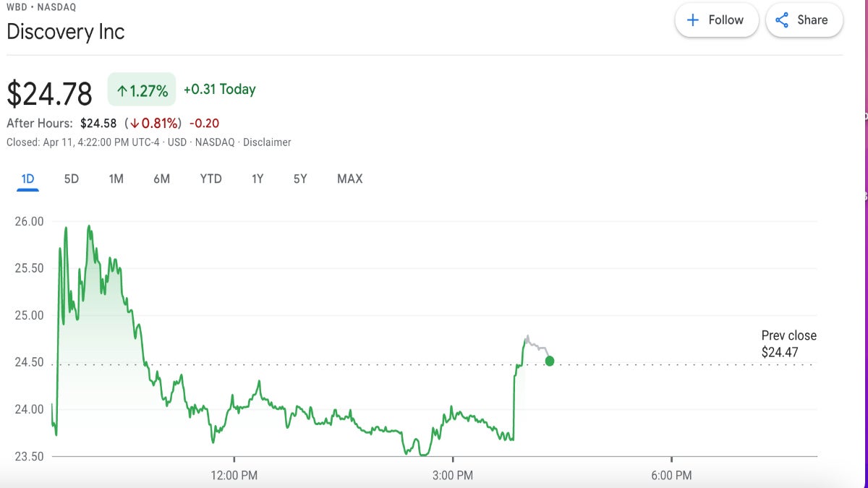Toggle Follow for Discovery Inc
This screenshot has width=868, height=488.
coord(716,20)
